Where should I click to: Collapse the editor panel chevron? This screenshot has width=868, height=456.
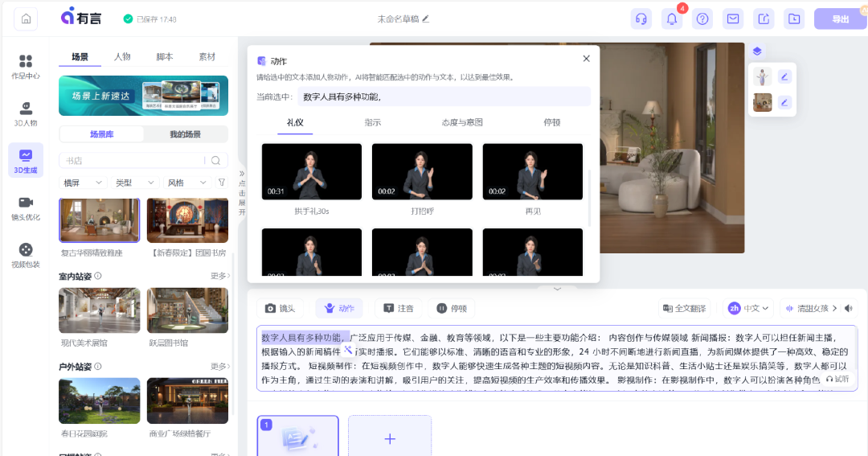558,289
